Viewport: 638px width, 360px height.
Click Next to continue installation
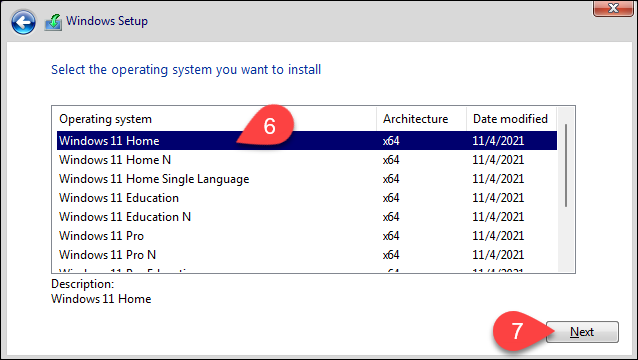pos(582,332)
